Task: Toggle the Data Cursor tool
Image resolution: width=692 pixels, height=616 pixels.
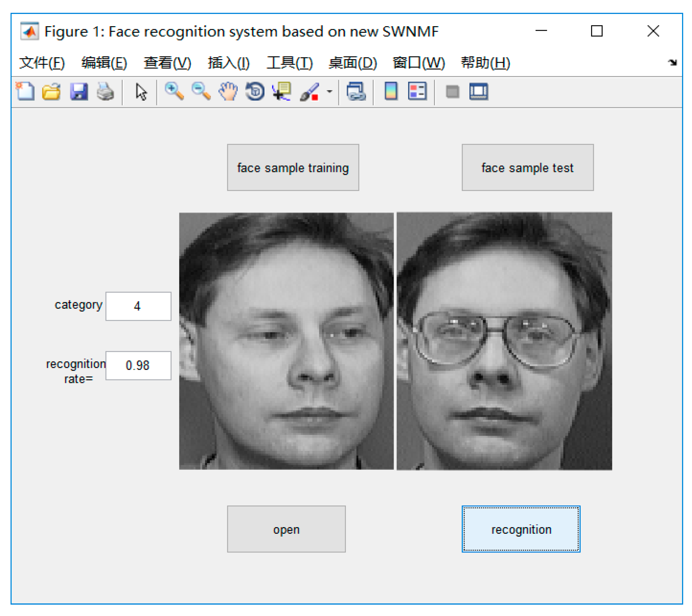Action: click(282, 92)
